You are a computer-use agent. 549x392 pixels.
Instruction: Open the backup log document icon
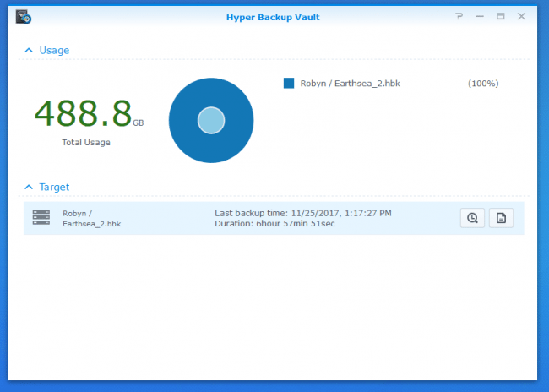click(501, 218)
